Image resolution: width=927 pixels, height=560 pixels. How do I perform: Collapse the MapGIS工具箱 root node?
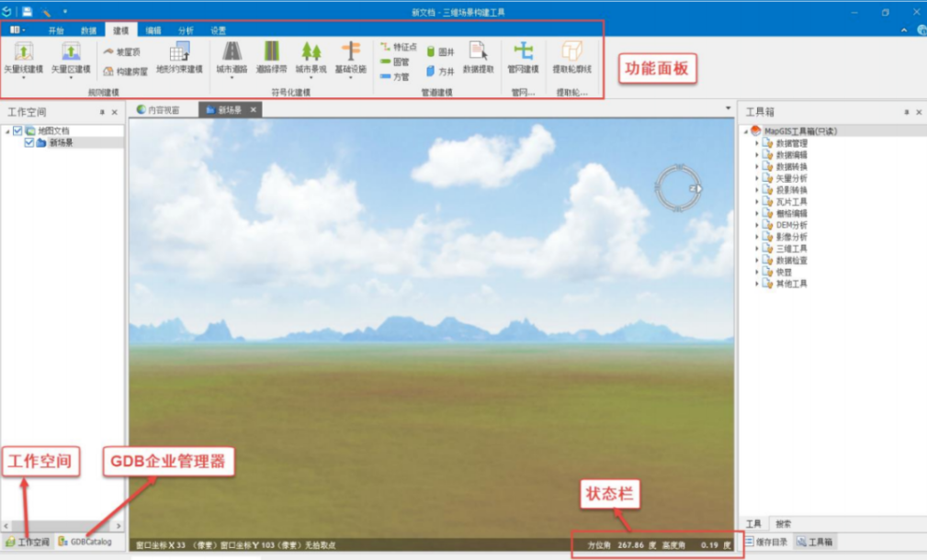745,131
